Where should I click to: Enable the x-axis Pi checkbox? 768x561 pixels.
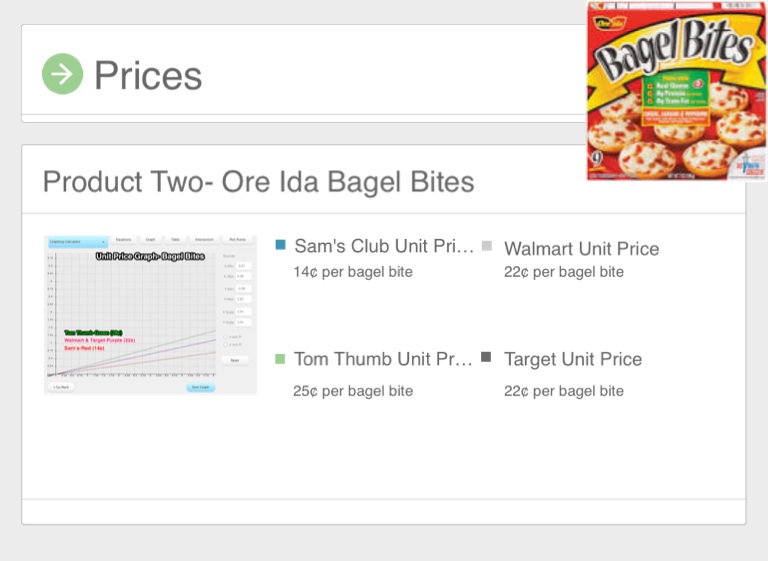pyautogui.click(x=227, y=336)
